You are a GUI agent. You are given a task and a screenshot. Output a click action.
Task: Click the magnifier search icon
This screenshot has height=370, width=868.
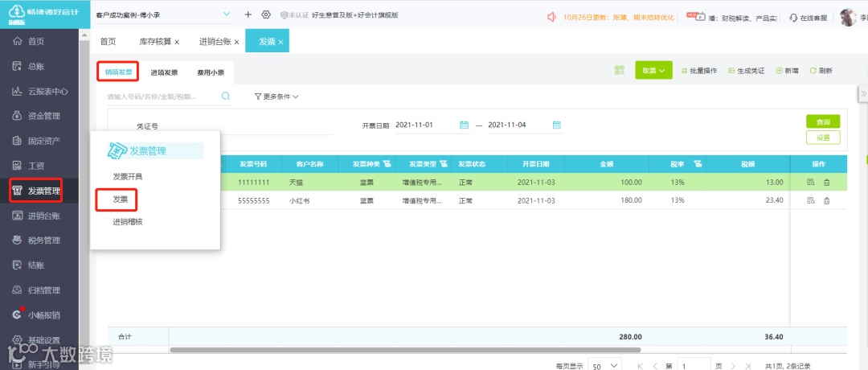tap(226, 97)
